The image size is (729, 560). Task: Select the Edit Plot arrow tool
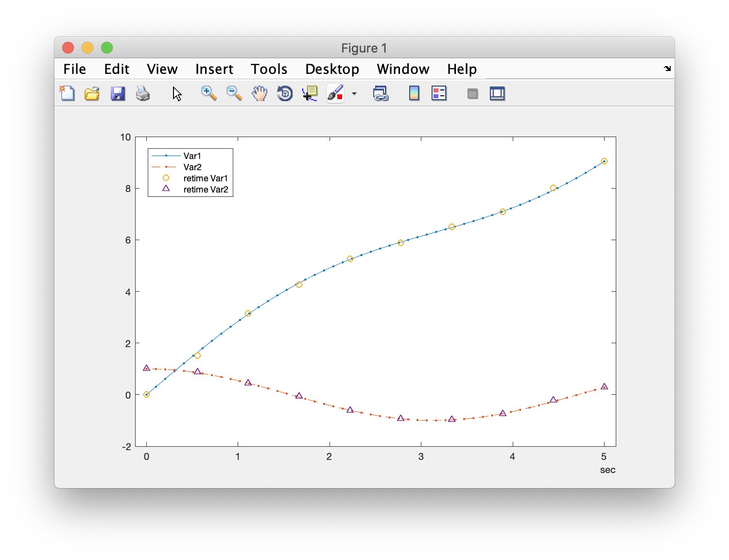177,94
